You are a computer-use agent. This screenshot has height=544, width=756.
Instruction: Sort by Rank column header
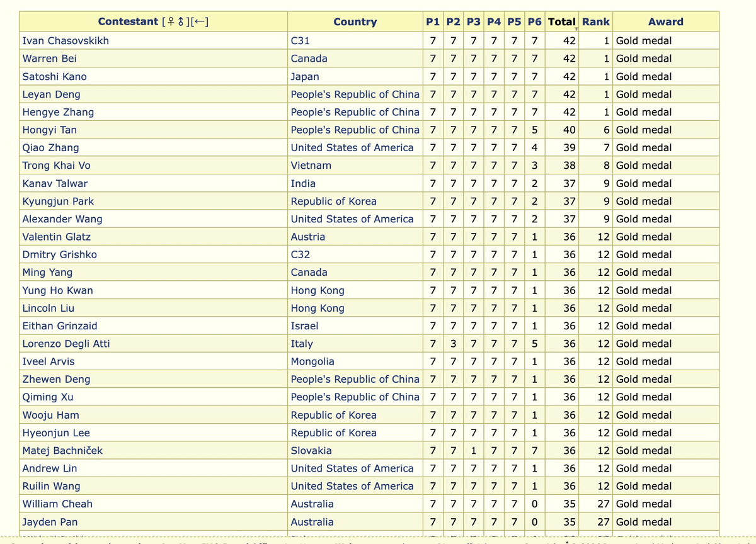595,22
